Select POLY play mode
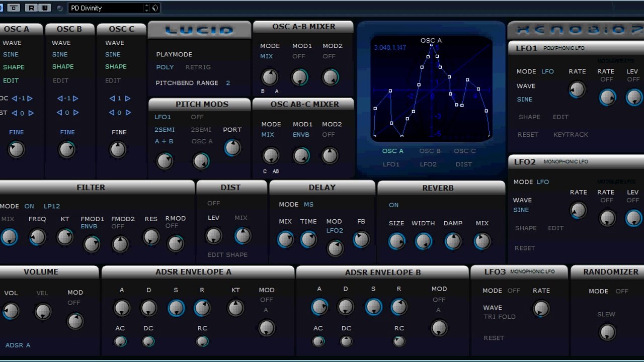 [x=165, y=67]
